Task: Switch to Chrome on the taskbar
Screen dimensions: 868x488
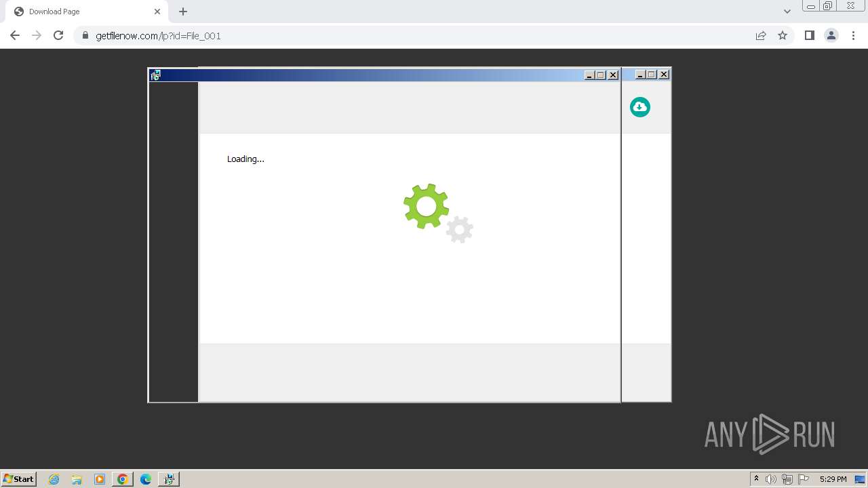Action: [123, 479]
